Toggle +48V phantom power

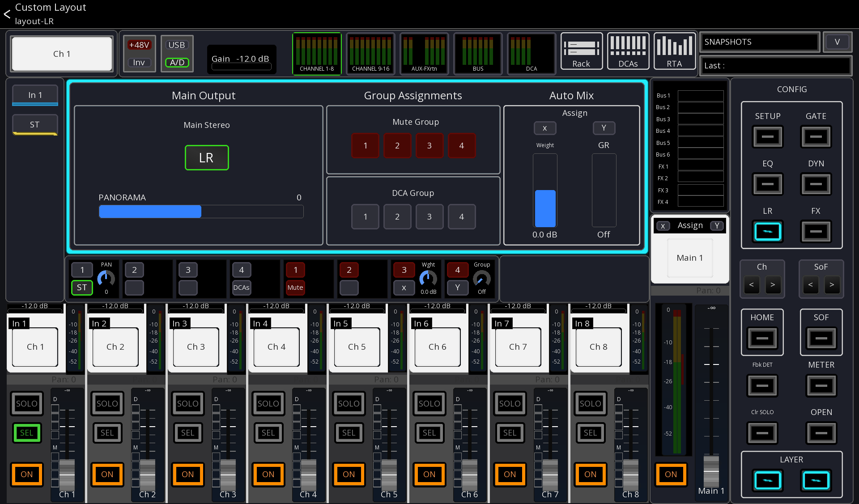[x=139, y=45]
